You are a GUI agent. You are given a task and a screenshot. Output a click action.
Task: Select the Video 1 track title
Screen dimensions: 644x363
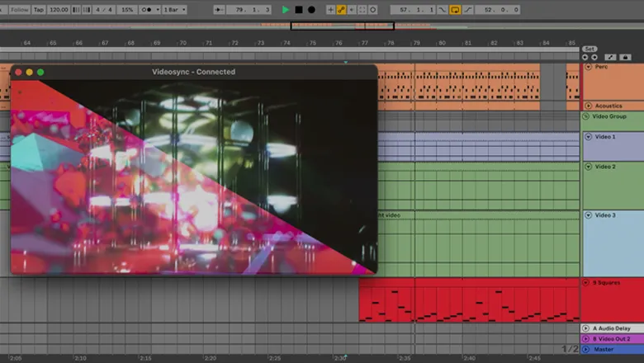(605, 137)
